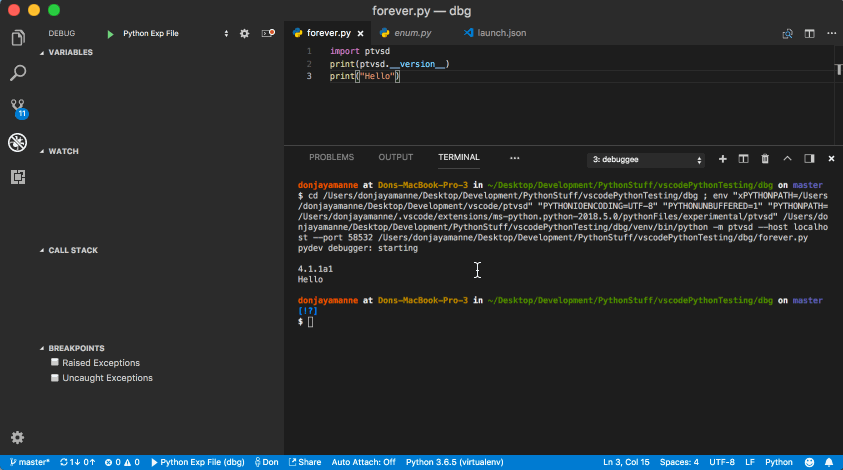Open Source Control view with 11 changes
Screen dimensions: 843x470
[x=18, y=108]
